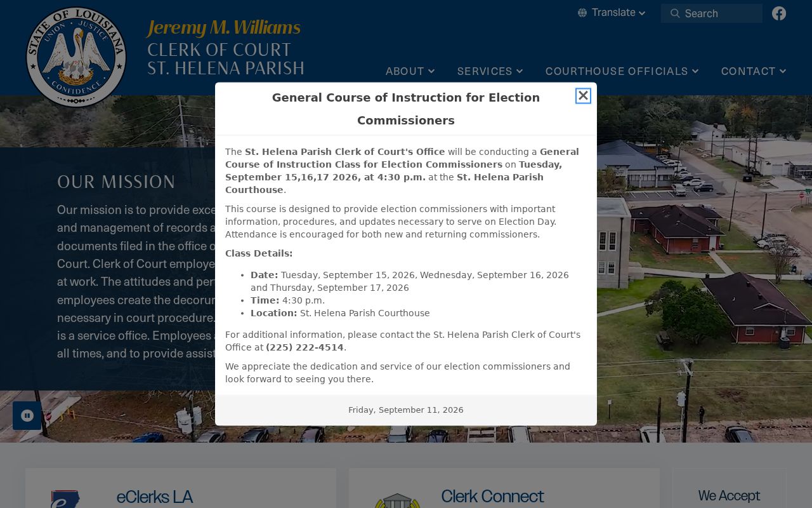Screen dimensions: 812x508
Task: Click the dialog heading General Course of Instruction
Action: click(x=406, y=109)
